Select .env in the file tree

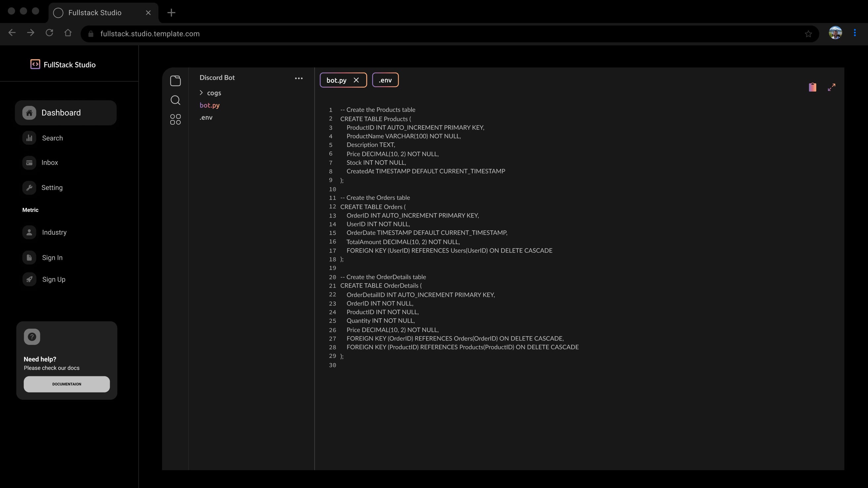pos(206,118)
